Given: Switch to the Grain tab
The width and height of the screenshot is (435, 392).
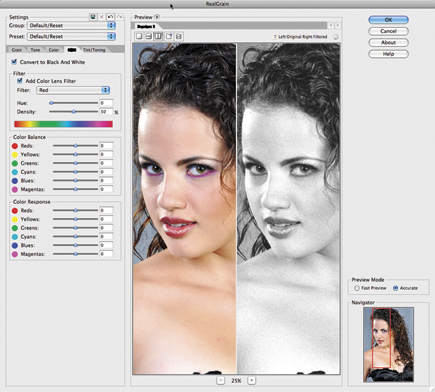Looking at the screenshot, I should [17, 50].
